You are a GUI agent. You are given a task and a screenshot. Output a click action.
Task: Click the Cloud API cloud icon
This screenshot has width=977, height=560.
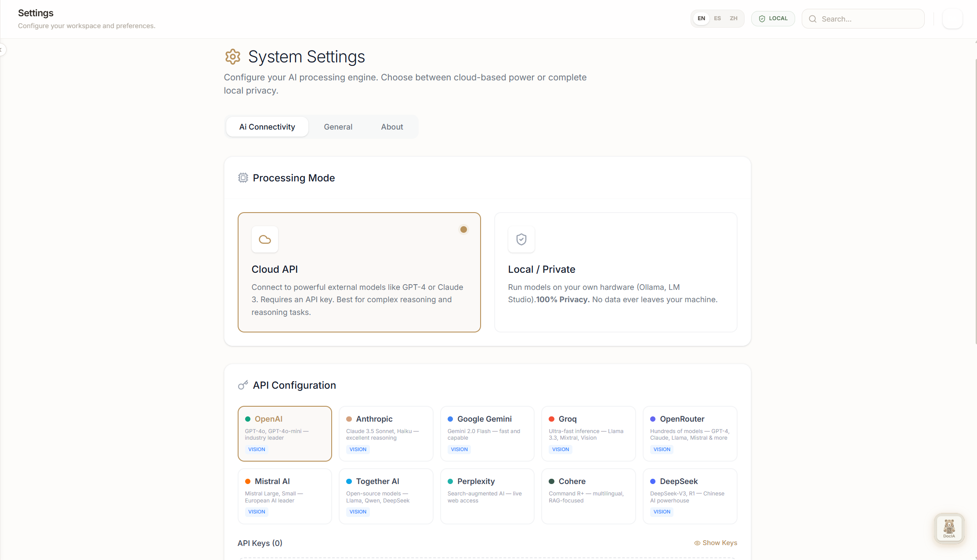point(265,239)
